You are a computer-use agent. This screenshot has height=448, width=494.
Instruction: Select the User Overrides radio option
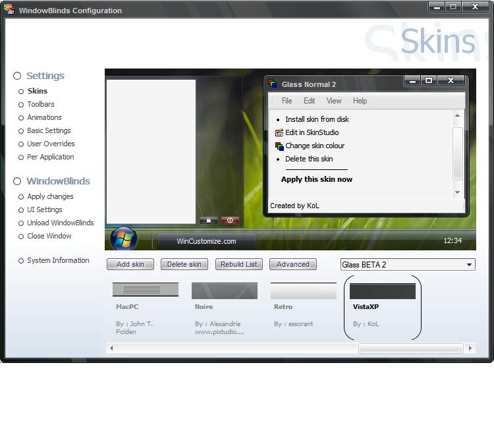pos(21,144)
